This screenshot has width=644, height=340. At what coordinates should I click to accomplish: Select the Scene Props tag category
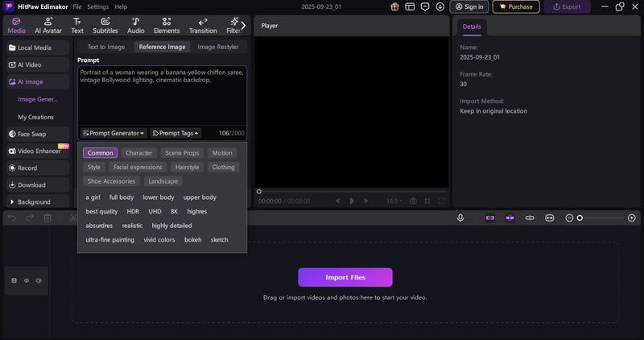click(182, 153)
